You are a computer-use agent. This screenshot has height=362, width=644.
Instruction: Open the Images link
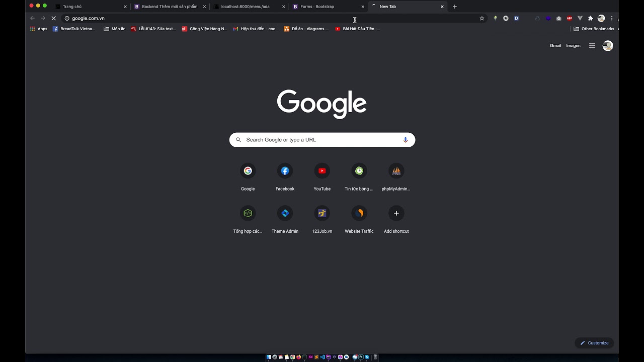(573, 46)
